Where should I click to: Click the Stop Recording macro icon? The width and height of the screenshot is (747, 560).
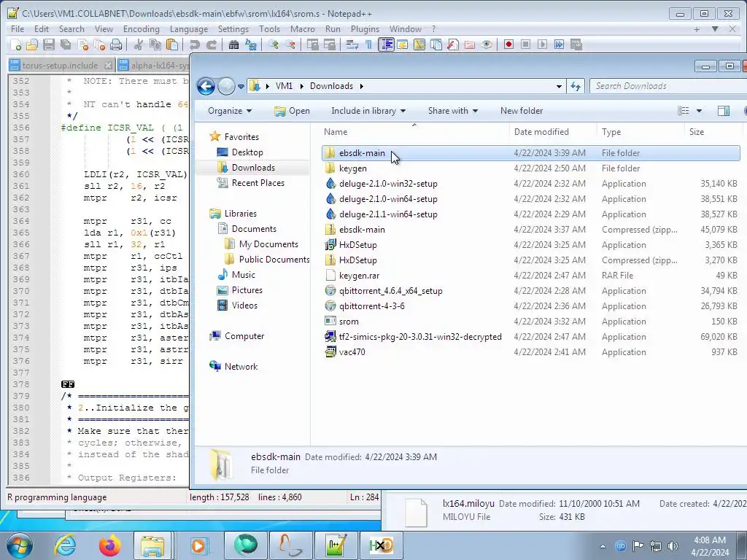point(525,44)
